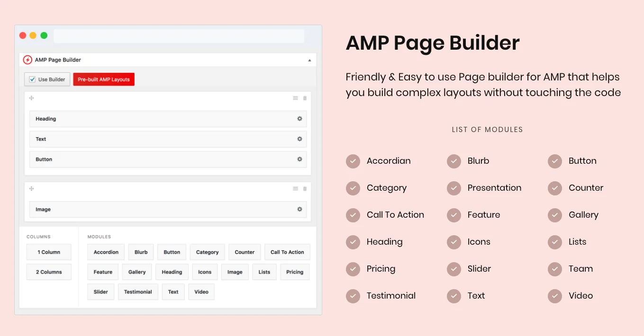Open settings for the Image module
Screen dimensions: 644x336
pos(299,209)
